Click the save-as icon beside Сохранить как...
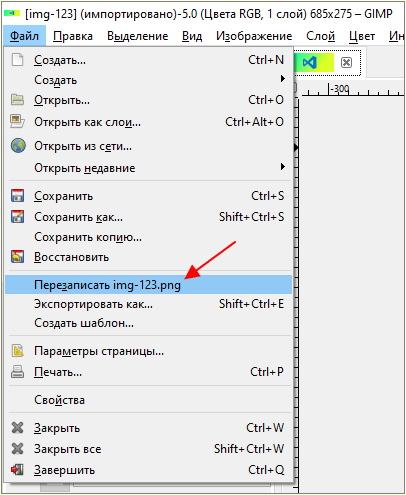The image size is (406, 495). pos(17,216)
